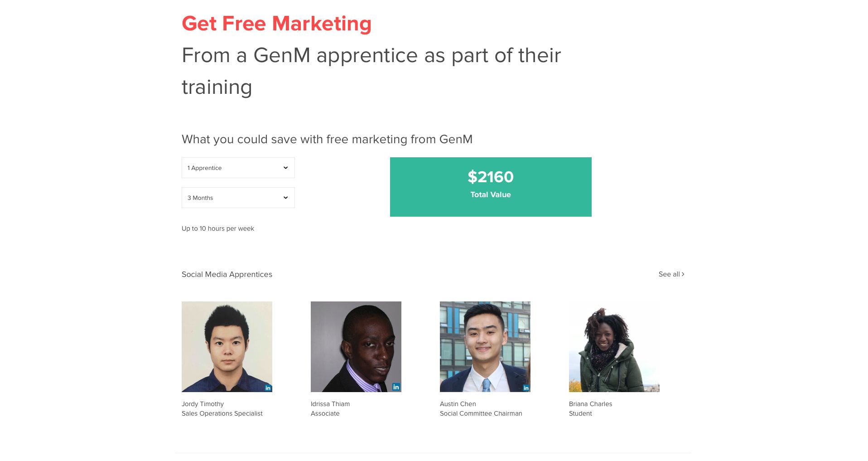Click the $2160 Total Value green box
868x461 pixels.
(x=491, y=187)
